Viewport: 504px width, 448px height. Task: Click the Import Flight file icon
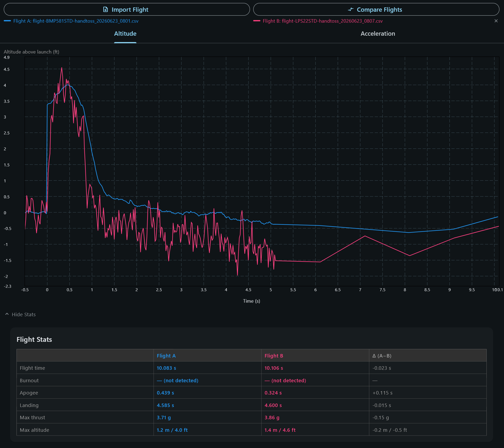coord(105,10)
